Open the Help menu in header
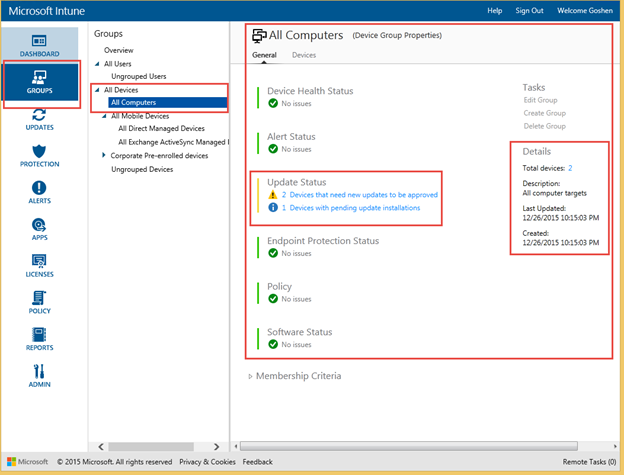624x475 pixels. 495,11
